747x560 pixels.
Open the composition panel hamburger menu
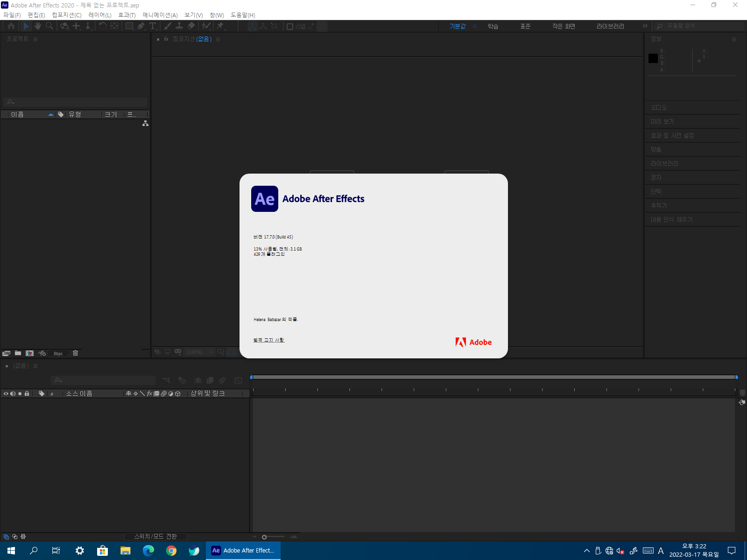click(x=218, y=39)
